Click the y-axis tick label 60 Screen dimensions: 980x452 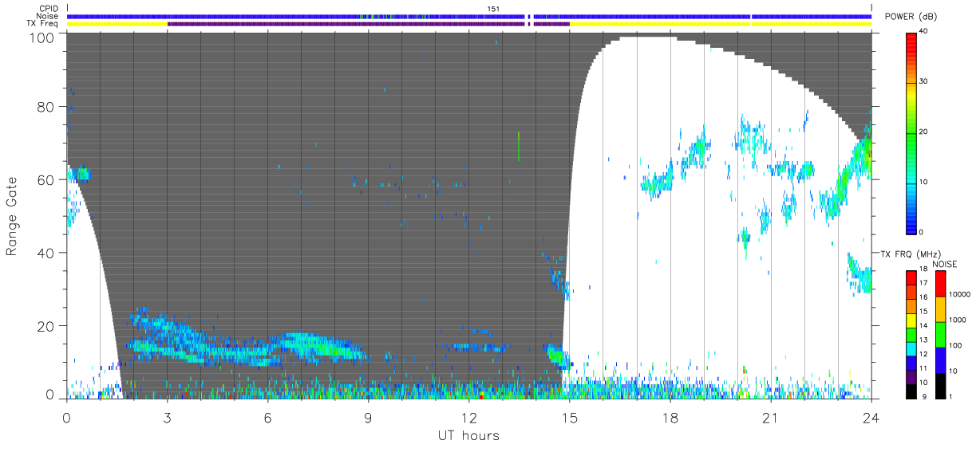[x=45, y=180]
